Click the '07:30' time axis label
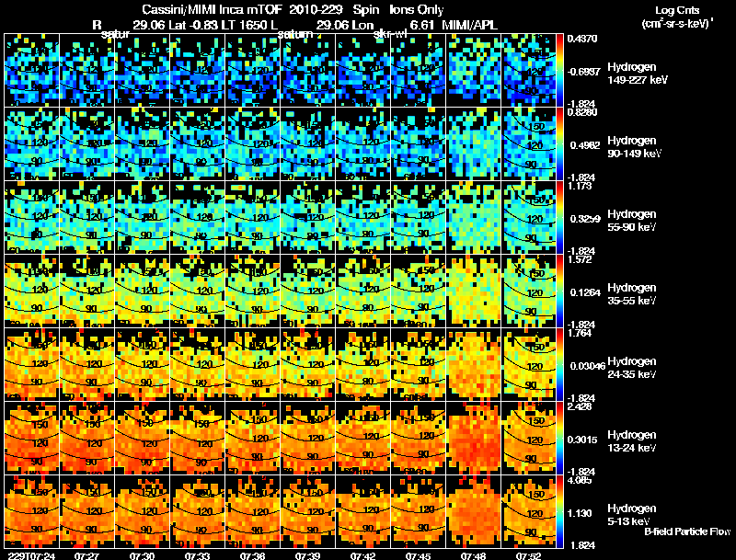The height and width of the screenshot is (560, 736). pyautogui.click(x=143, y=556)
